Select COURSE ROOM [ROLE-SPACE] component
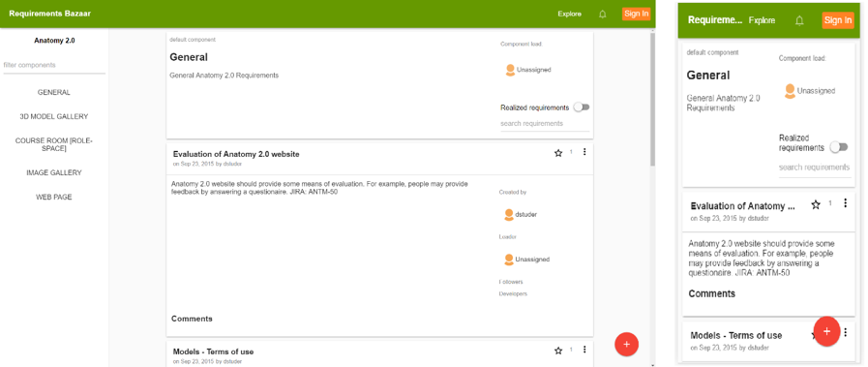The width and height of the screenshot is (868, 367). coord(53,144)
